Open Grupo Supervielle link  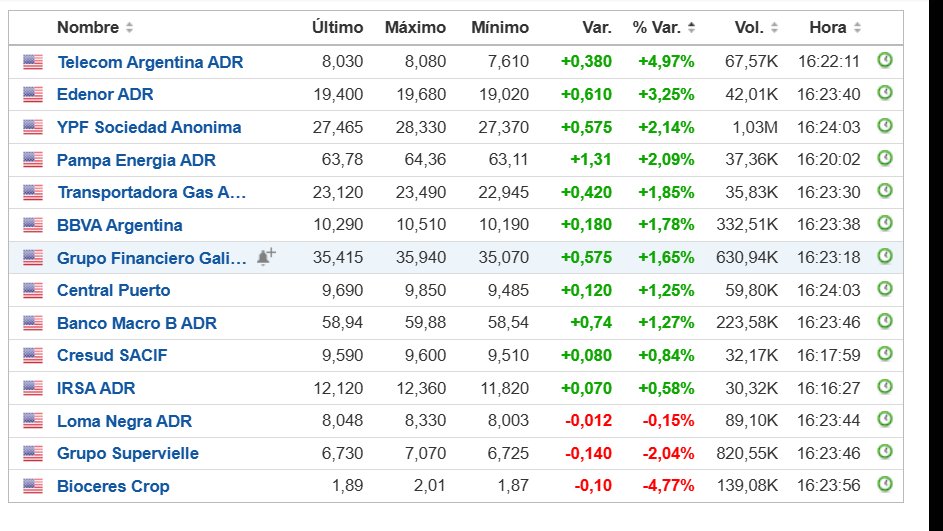click(128, 453)
